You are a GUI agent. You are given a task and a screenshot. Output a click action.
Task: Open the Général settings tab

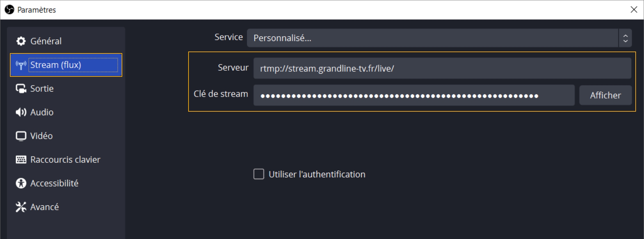(x=46, y=41)
